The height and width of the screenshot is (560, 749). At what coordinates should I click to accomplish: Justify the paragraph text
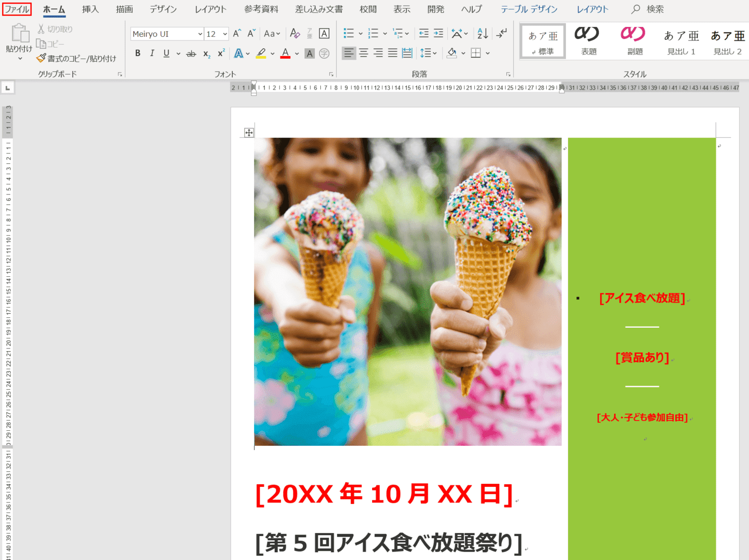[393, 53]
